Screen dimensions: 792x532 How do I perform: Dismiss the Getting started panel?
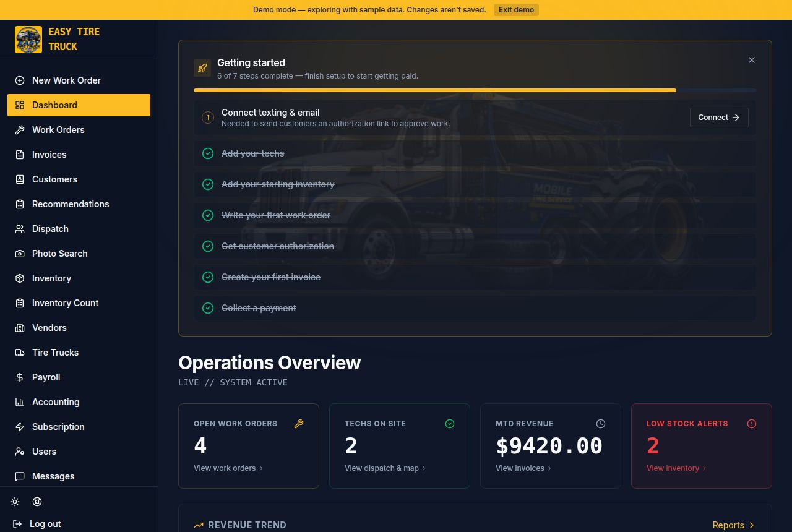pyautogui.click(x=752, y=60)
